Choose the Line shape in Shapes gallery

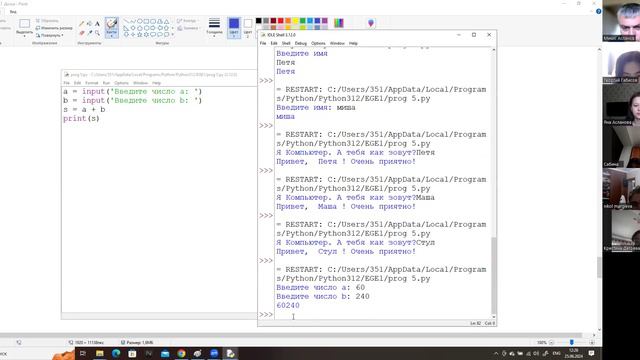tap(126, 21)
